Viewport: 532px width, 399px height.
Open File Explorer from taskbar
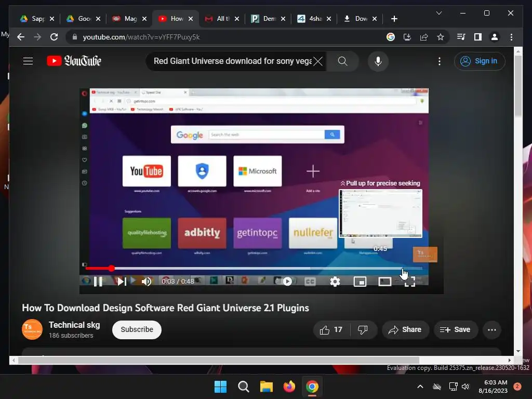tap(267, 387)
